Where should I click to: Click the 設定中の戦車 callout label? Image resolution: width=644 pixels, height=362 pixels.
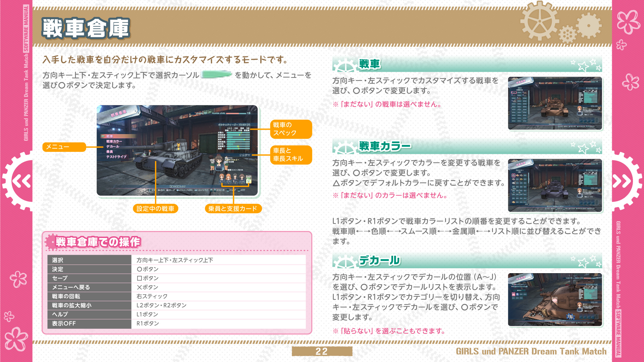click(x=155, y=208)
